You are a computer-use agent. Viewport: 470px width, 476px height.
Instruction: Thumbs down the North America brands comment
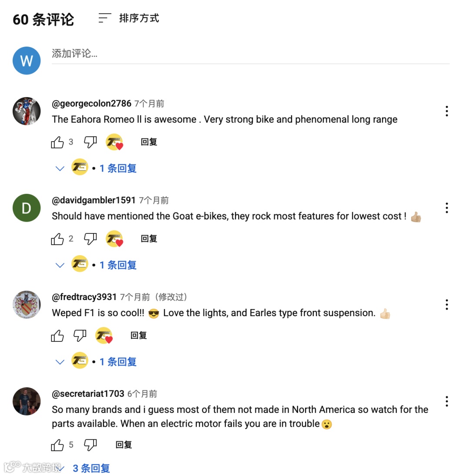tap(90, 445)
